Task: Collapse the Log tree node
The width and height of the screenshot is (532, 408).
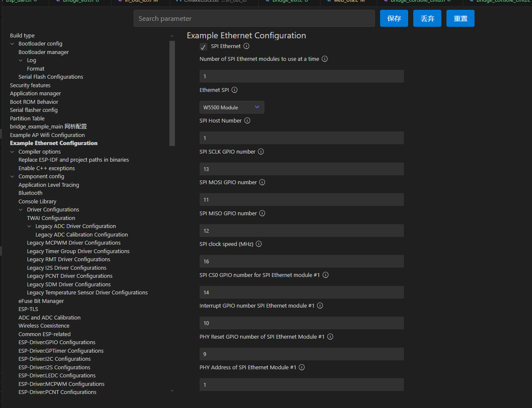Action: click(21, 60)
